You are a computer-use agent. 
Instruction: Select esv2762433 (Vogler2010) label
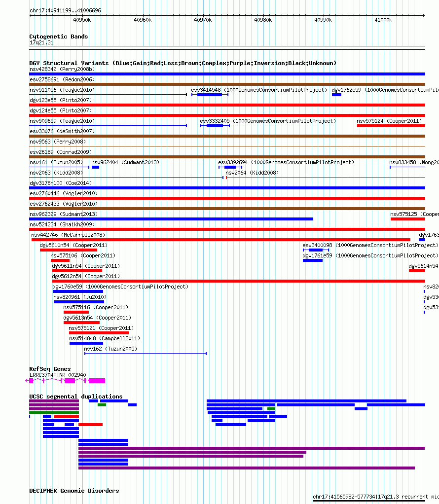[63, 204]
